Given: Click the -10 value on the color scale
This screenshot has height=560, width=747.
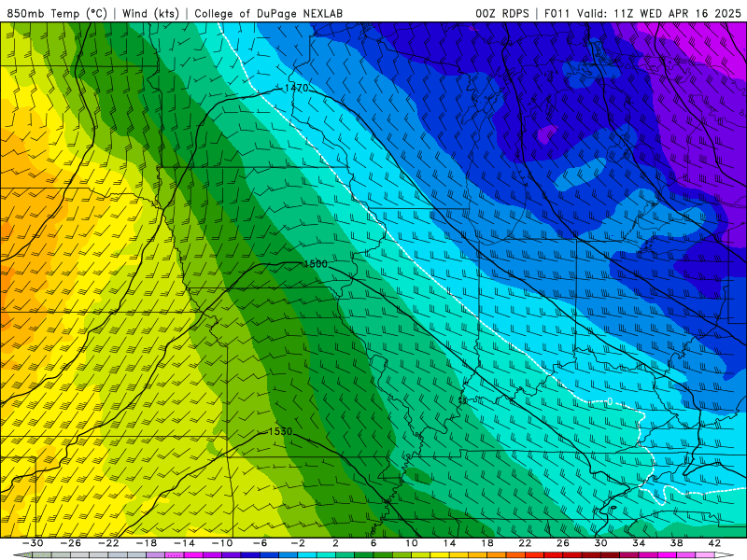Looking at the screenshot, I should click(222, 543).
